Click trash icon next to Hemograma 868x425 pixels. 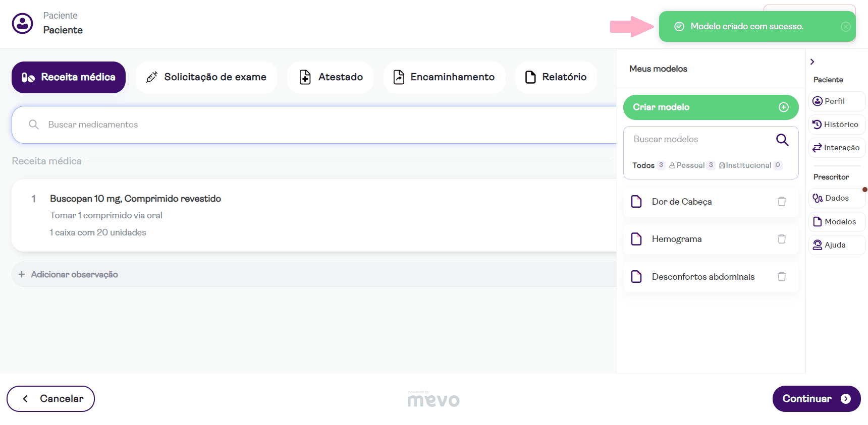pyautogui.click(x=781, y=239)
